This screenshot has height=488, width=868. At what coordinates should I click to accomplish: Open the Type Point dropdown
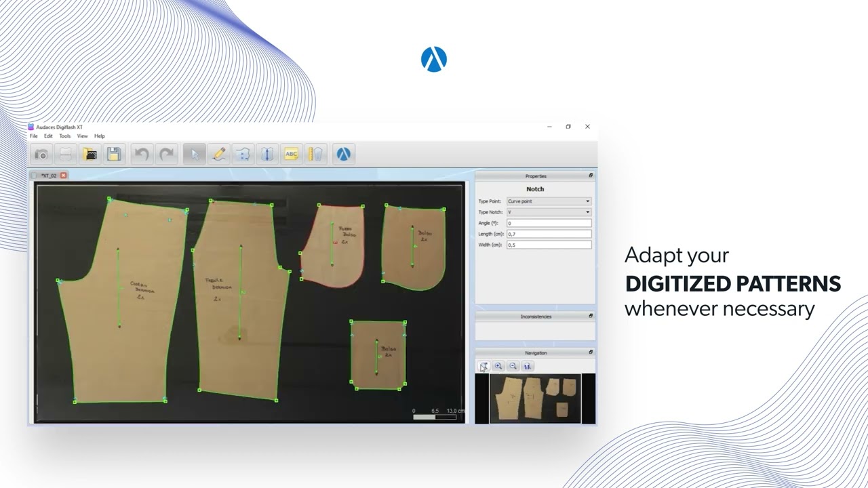click(549, 201)
